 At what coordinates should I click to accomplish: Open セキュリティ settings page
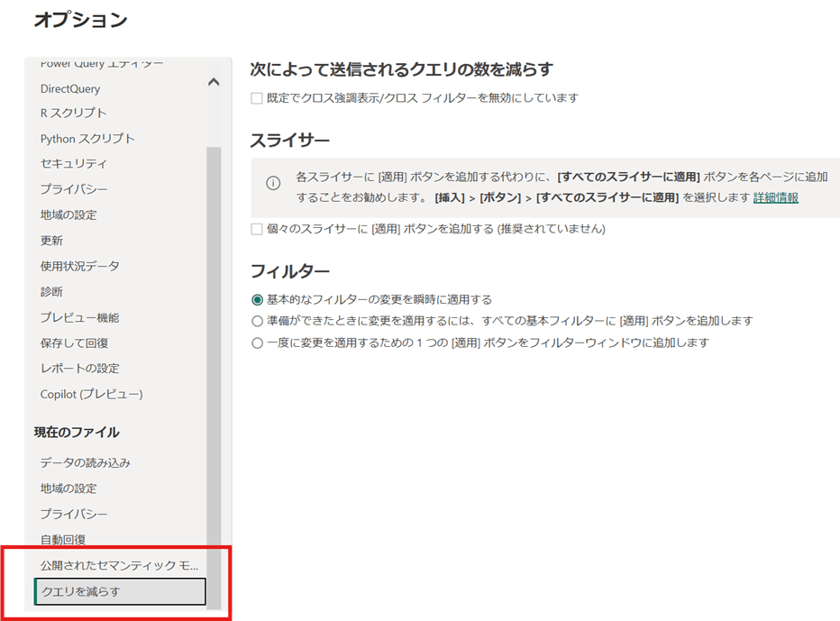pos(73,164)
